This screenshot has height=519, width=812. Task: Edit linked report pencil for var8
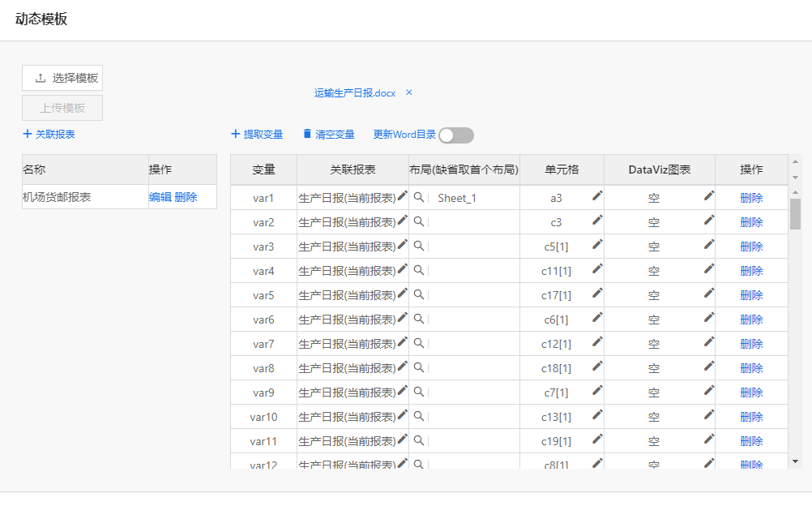pyautogui.click(x=403, y=366)
